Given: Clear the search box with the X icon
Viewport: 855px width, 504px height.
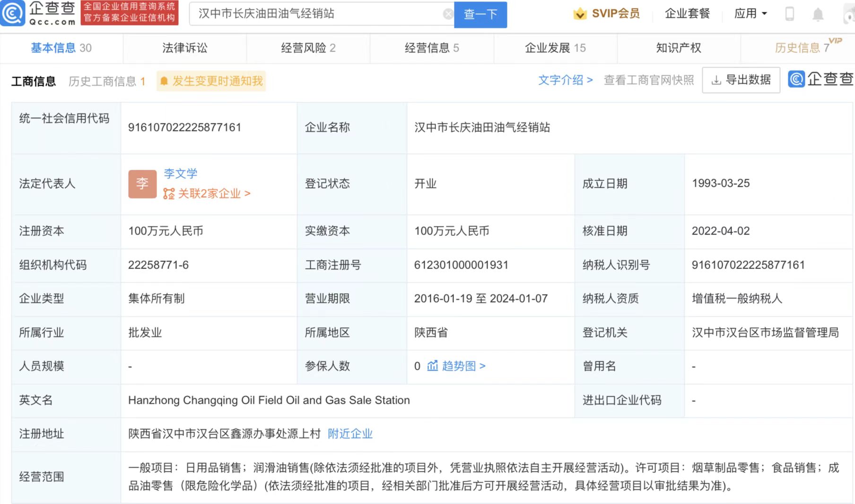Looking at the screenshot, I should (447, 14).
